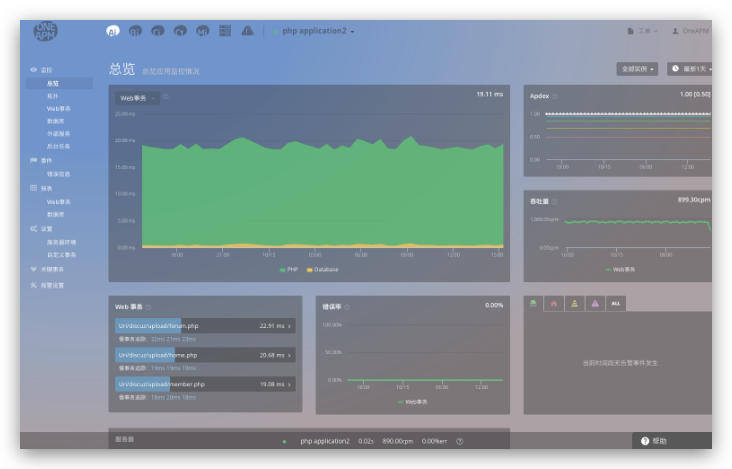Click the gears icon beside 设置
This screenshot has height=469, width=732.
click(x=34, y=229)
